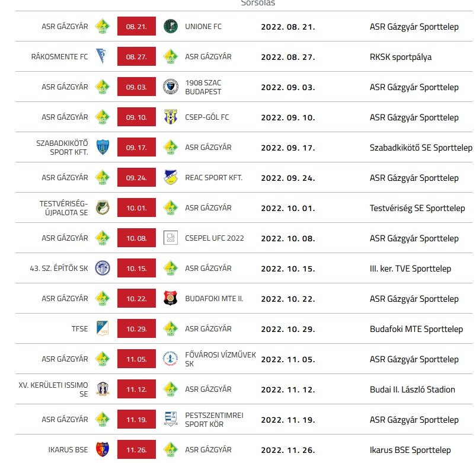
Task: Open the 08. 21. red match button
Action: pyautogui.click(x=136, y=27)
